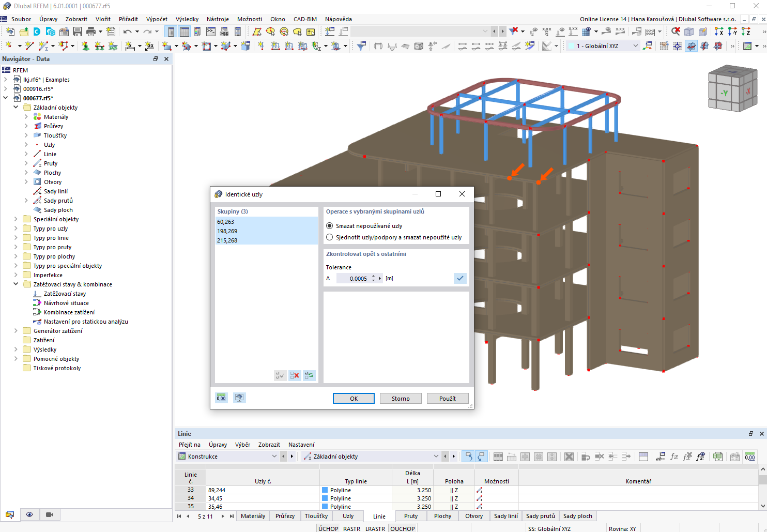767x532 pixels.
Task: Toggle the Tables panel toolbar icon
Action: 184,32
